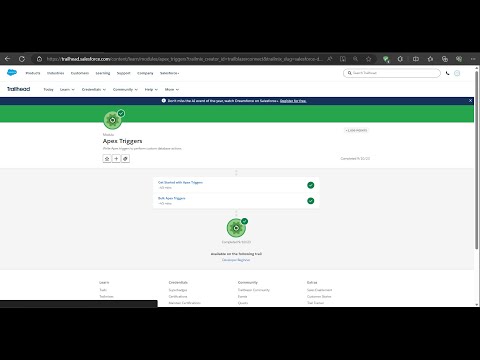This screenshot has width=480, height=360.
Task: Open the Industries menu in top bar
Action: pos(55,73)
